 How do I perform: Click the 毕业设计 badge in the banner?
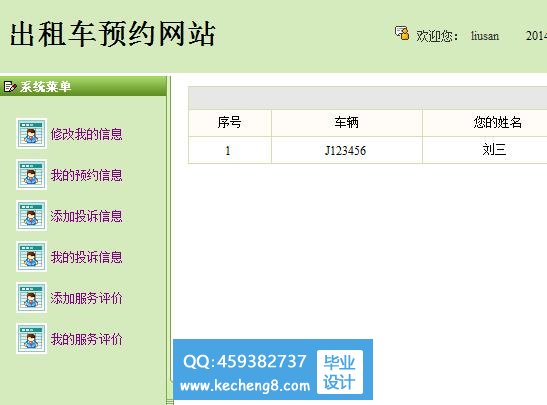(x=339, y=372)
